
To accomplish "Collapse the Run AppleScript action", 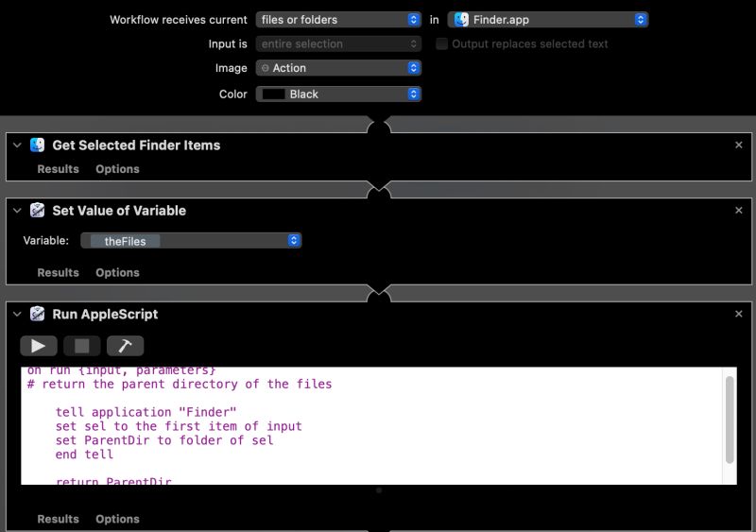I will click(17, 314).
